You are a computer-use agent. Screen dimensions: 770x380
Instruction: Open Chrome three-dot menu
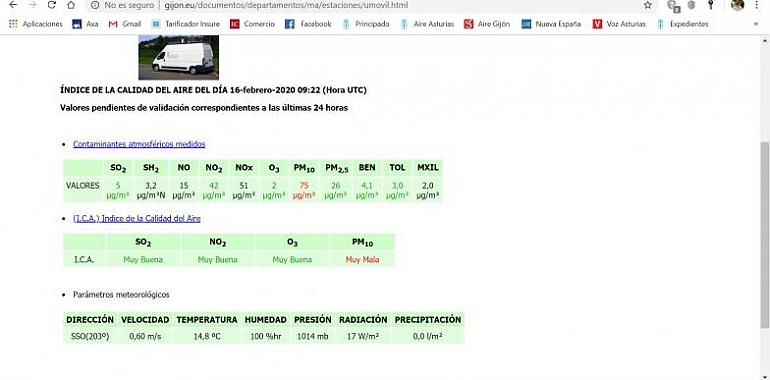pos(757,5)
